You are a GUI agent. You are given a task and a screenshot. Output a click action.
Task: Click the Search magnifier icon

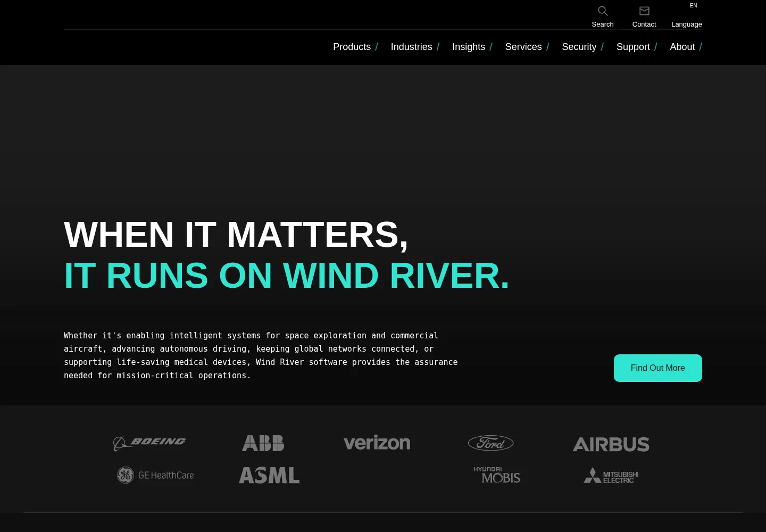pos(603,11)
